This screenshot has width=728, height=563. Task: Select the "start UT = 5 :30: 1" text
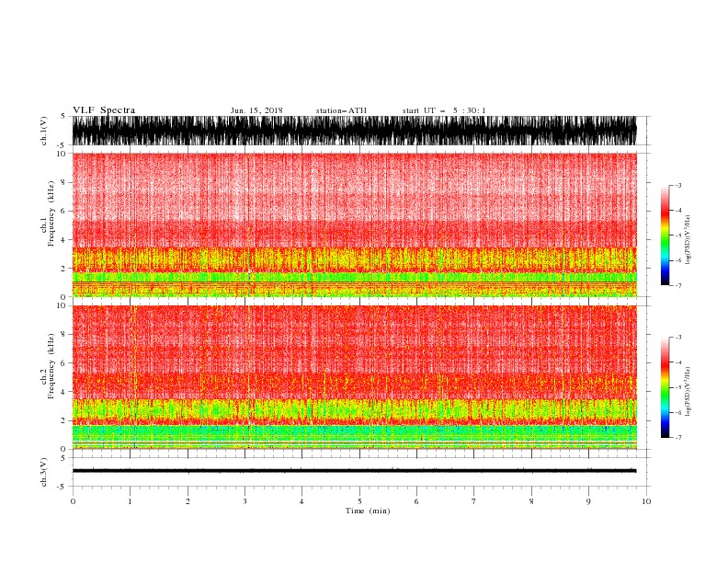point(444,110)
